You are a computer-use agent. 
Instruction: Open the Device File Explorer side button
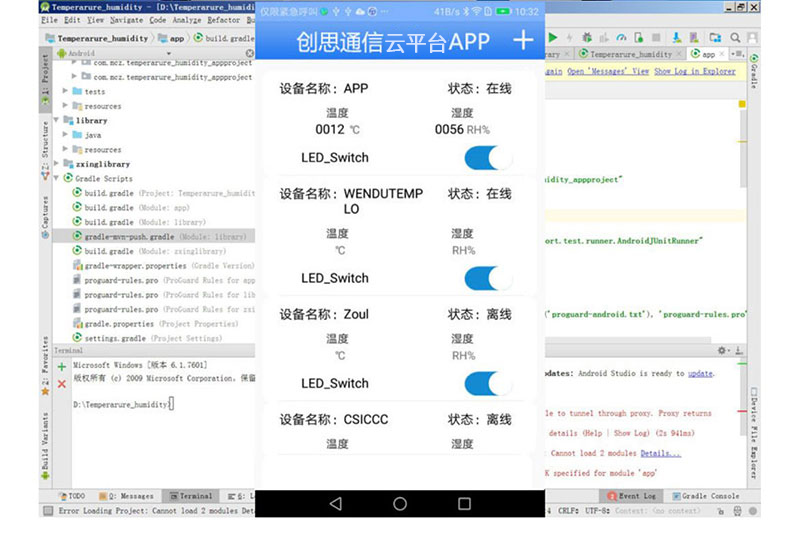tap(754, 434)
